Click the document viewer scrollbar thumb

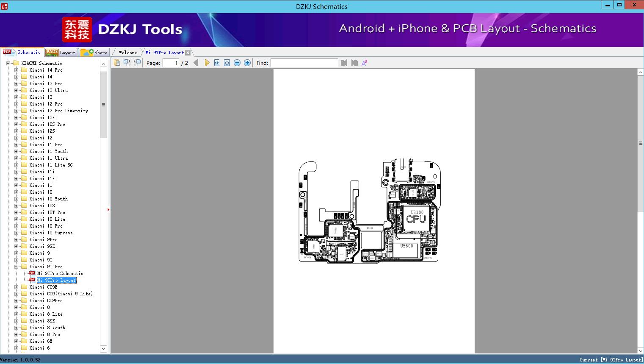pos(641,143)
